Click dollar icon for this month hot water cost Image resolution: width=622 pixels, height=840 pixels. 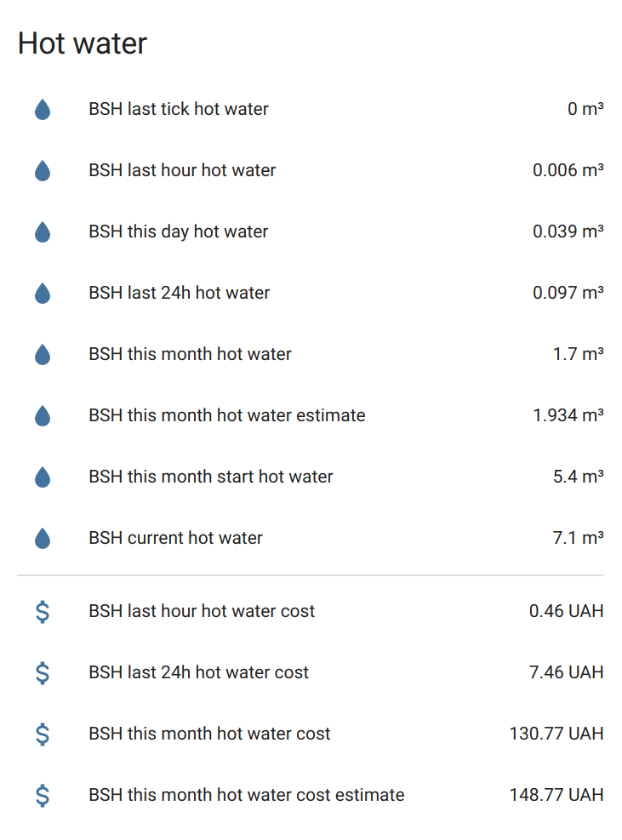[x=43, y=734]
